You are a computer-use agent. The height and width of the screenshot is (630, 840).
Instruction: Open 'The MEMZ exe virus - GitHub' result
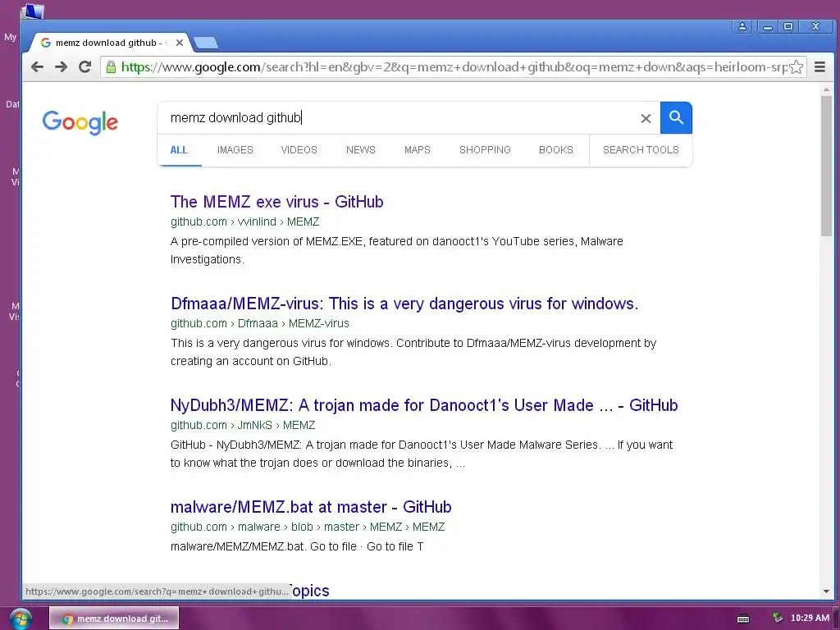pos(277,202)
